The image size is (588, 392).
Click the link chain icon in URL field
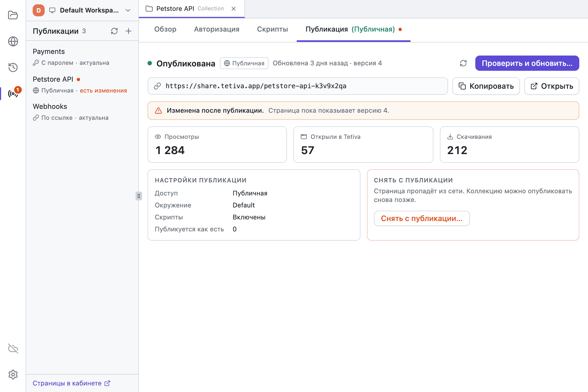157,86
